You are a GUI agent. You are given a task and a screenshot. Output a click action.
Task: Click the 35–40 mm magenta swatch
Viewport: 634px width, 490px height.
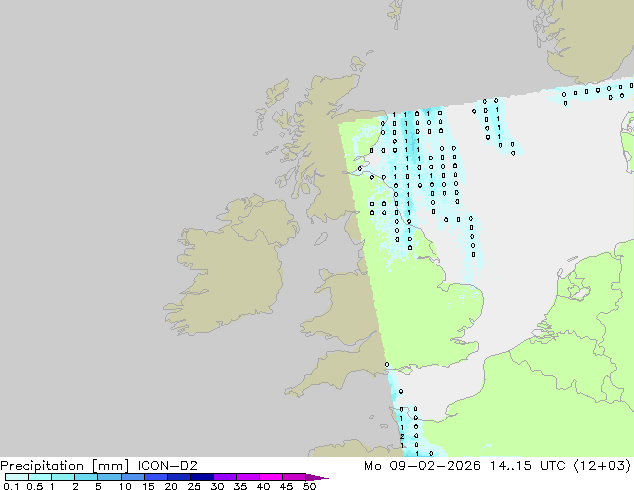coord(247,477)
